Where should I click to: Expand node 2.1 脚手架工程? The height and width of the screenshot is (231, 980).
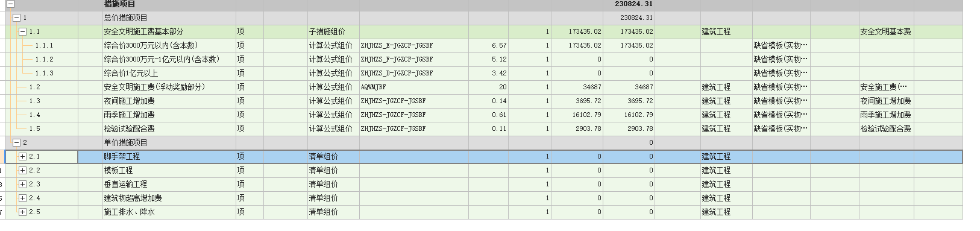point(22,157)
